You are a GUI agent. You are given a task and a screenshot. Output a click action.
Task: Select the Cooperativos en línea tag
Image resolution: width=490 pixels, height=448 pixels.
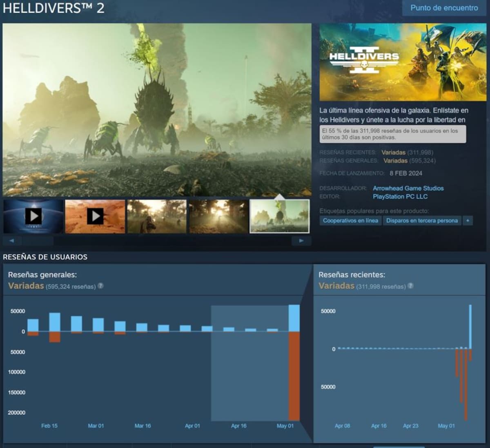click(350, 221)
